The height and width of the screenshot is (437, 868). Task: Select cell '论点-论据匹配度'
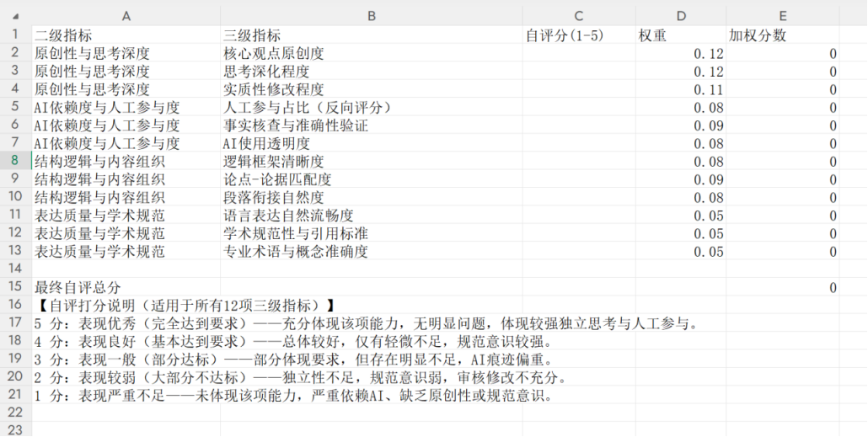tap(372, 179)
